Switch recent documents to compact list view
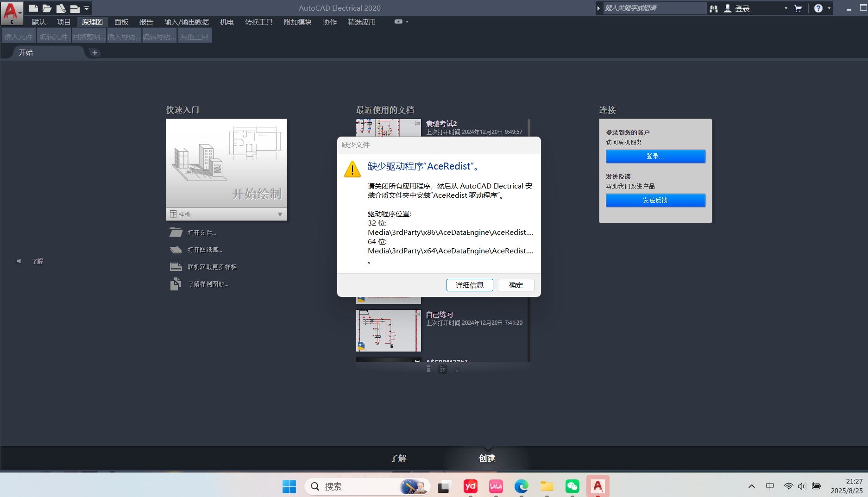Screen dimensions: 868x497 click(x=457, y=369)
